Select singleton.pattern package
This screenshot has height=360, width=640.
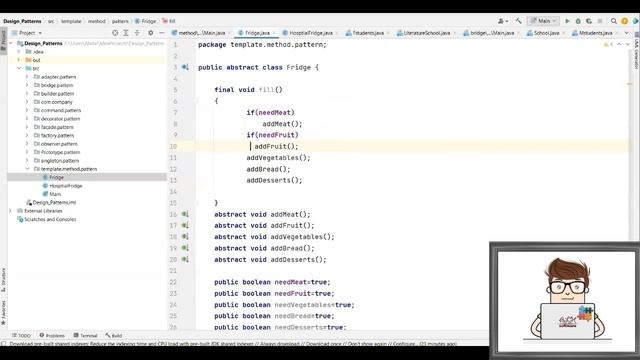coord(60,160)
